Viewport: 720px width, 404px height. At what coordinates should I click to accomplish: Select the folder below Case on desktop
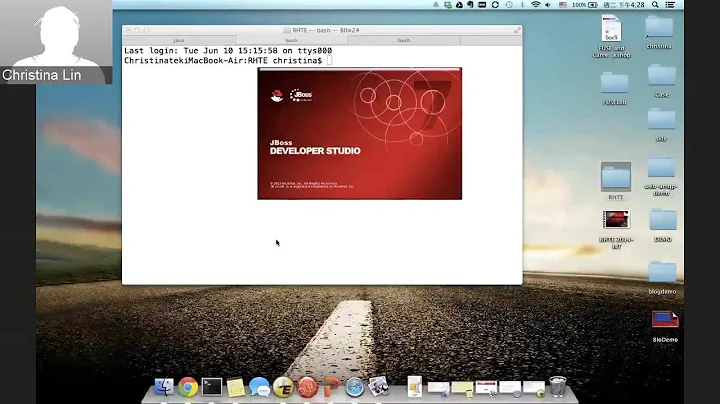tap(661, 125)
